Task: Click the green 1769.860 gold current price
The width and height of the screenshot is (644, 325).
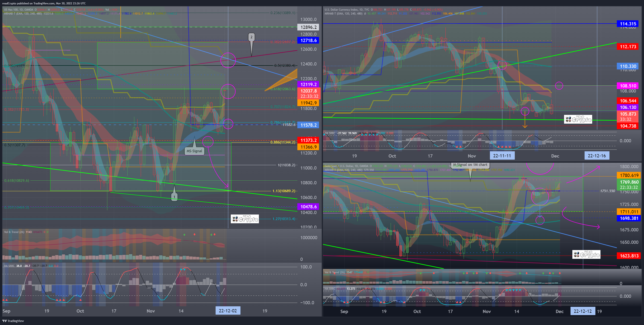Action: pos(629,185)
